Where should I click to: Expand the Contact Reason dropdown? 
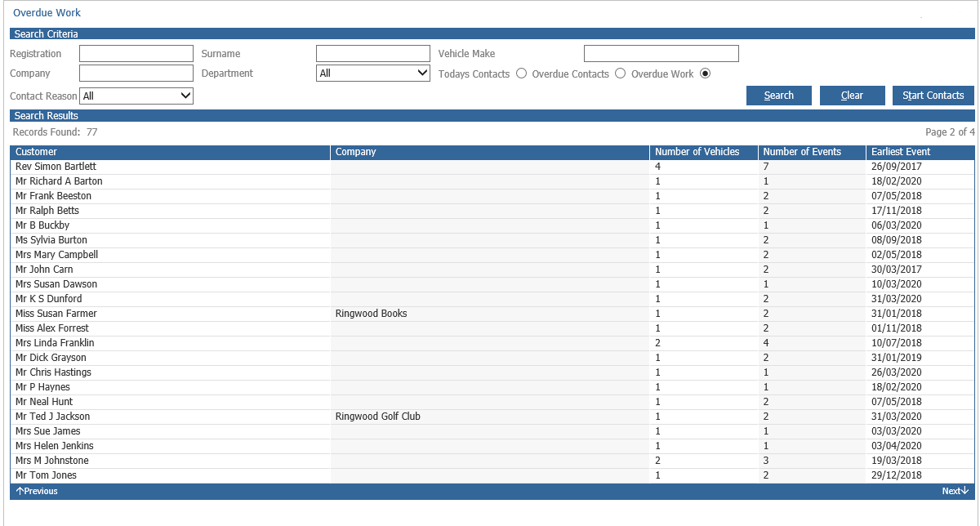coord(136,96)
